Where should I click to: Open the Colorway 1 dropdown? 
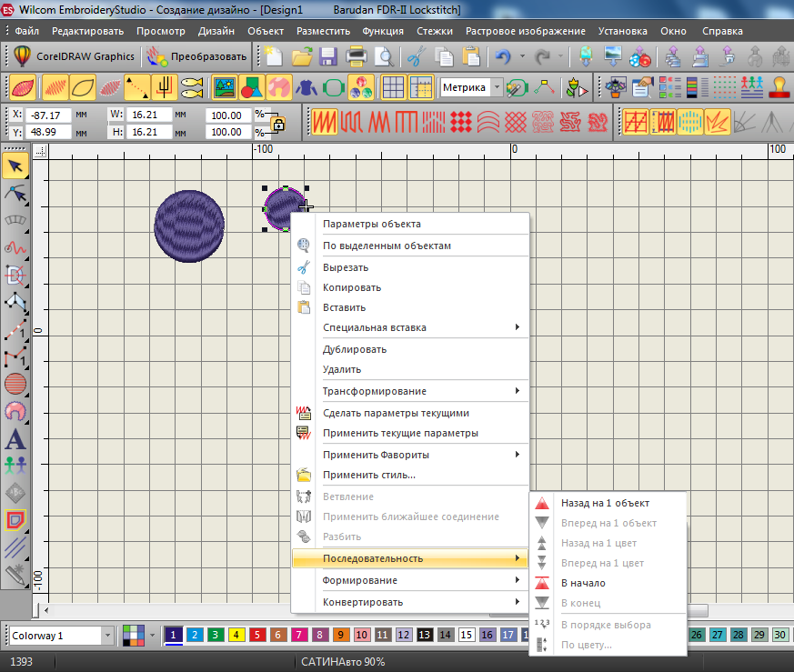coord(107,635)
